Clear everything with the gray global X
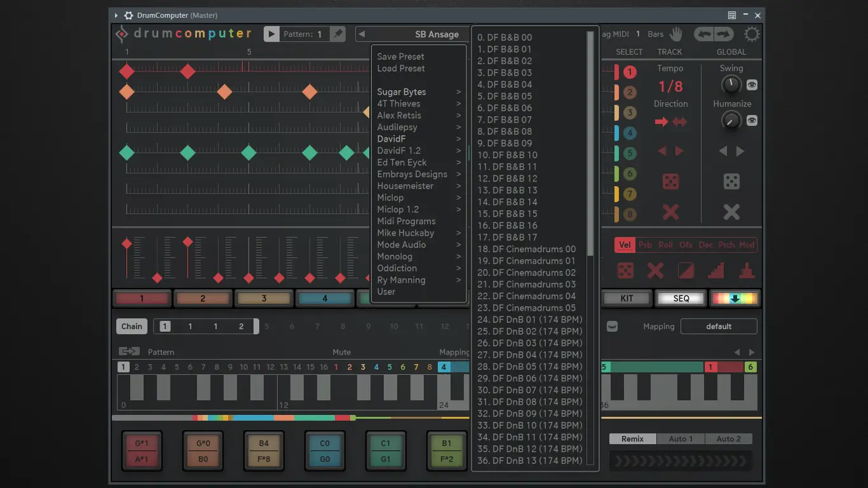 pos(731,212)
